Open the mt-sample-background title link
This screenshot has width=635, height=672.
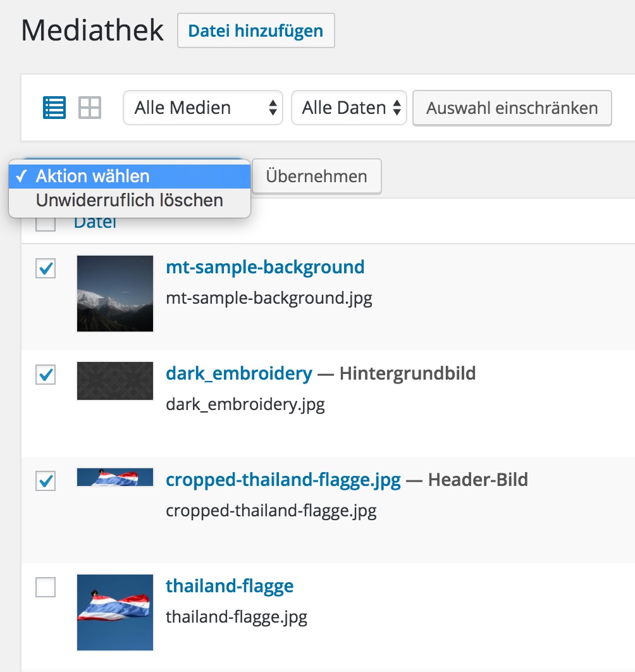265,267
